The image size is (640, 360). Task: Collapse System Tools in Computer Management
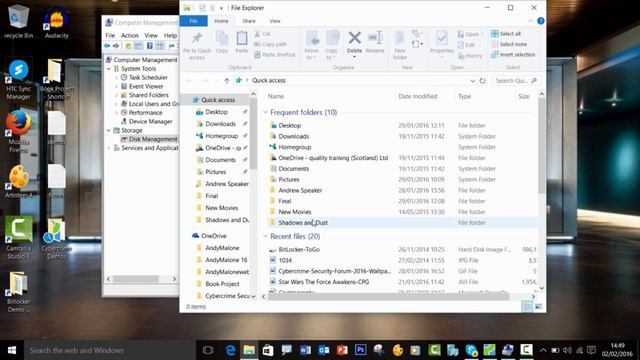(109, 69)
